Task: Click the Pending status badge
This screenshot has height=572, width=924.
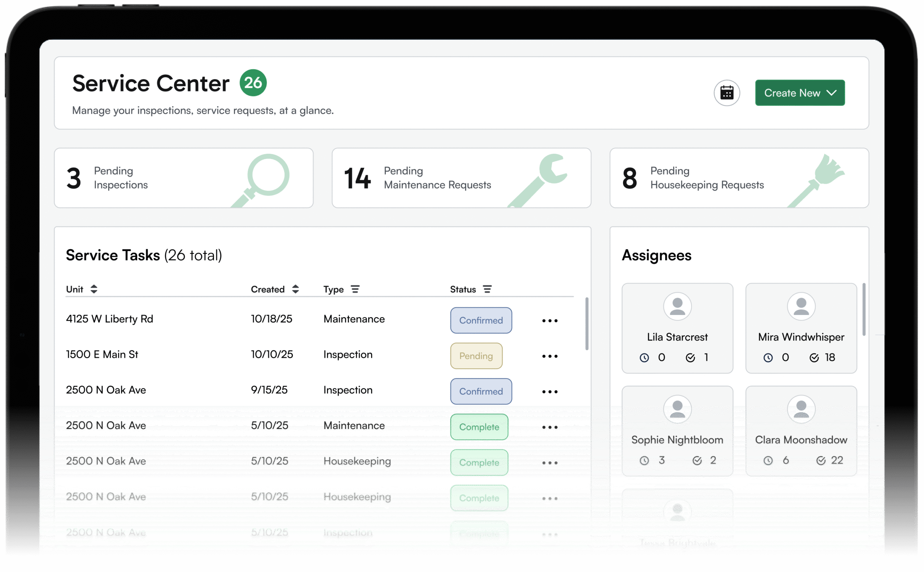Action: (476, 356)
